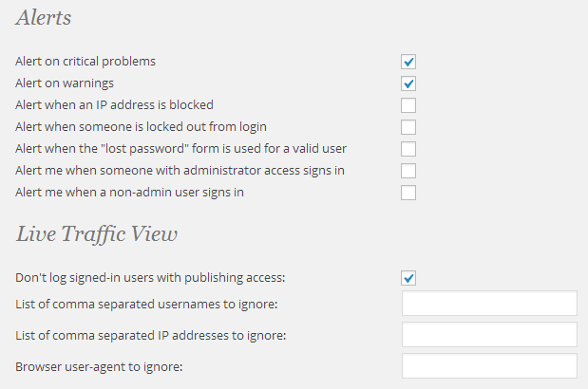Select the Browser user-agent to ignore field
This screenshot has height=389, width=588.
(489, 366)
